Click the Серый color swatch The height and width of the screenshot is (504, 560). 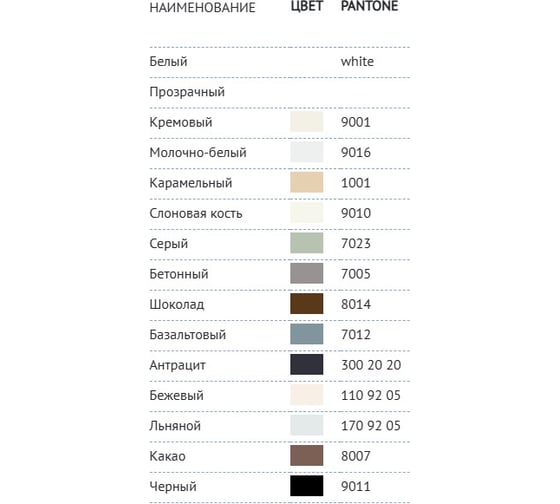[306, 243]
